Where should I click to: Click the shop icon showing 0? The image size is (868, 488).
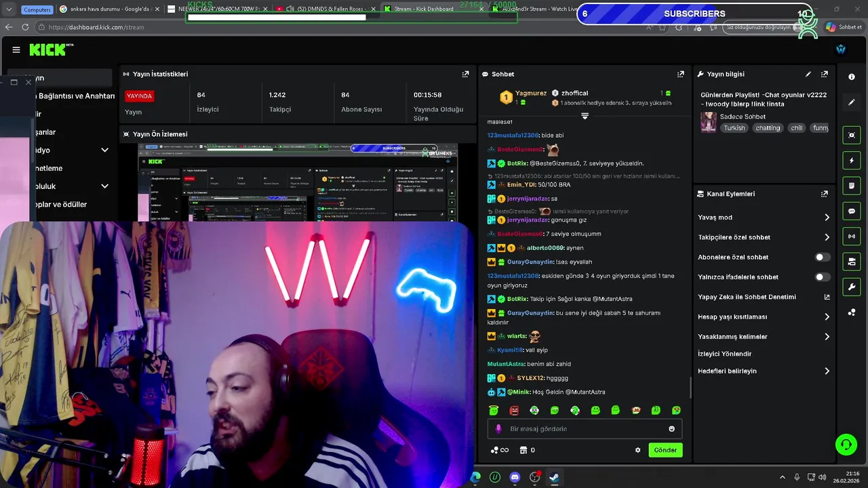point(527,450)
